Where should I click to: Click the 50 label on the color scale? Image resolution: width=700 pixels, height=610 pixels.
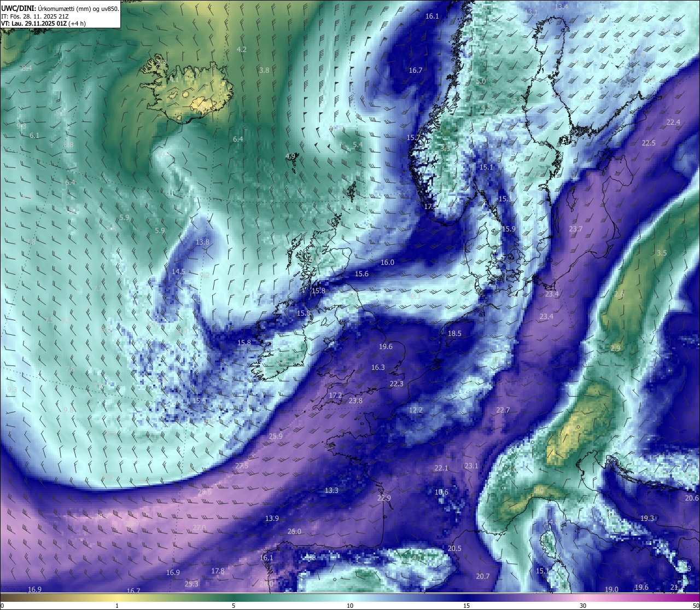(x=696, y=606)
